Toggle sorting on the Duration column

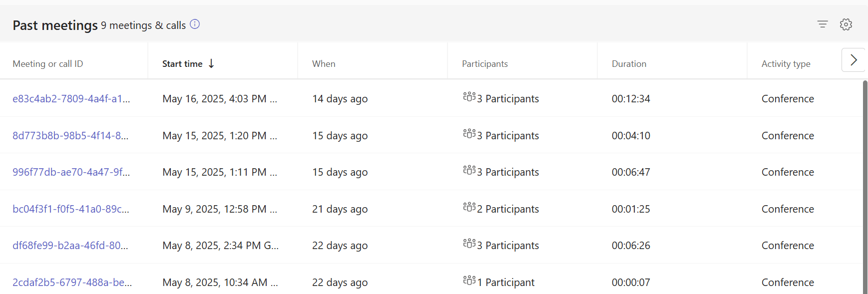click(x=629, y=63)
